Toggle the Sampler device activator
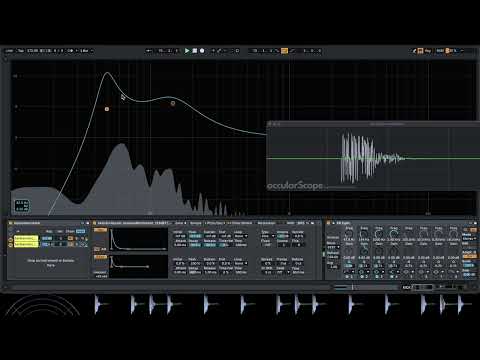This screenshot has width=480, height=360. click(94, 223)
